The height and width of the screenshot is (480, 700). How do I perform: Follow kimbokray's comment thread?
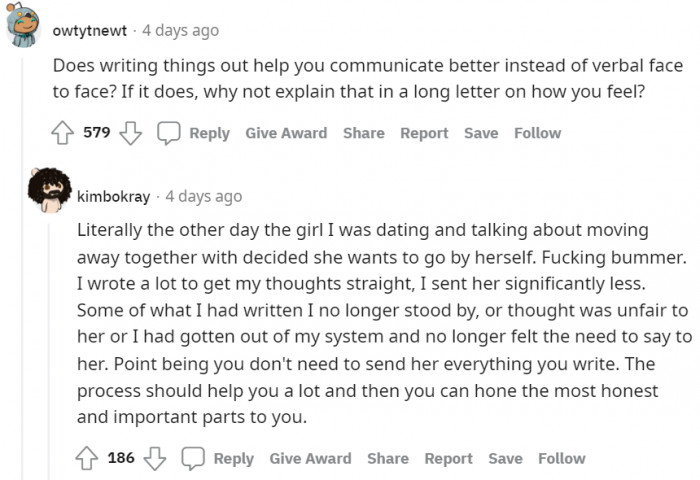562,458
